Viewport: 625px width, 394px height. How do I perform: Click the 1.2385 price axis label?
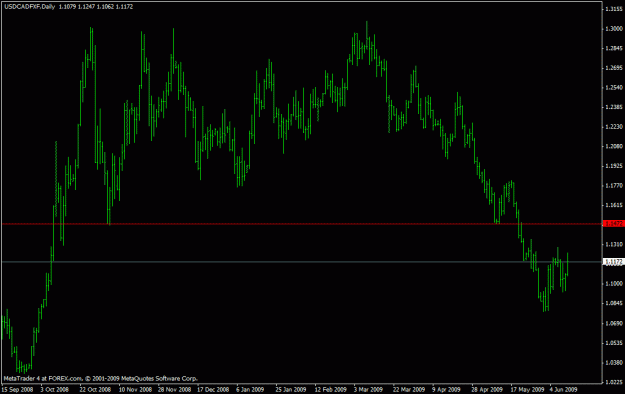click(x=615, y=107)
